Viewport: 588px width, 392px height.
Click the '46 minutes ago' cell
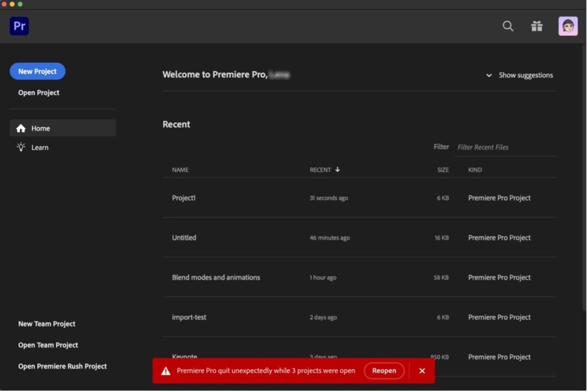(x=330, y=238)
